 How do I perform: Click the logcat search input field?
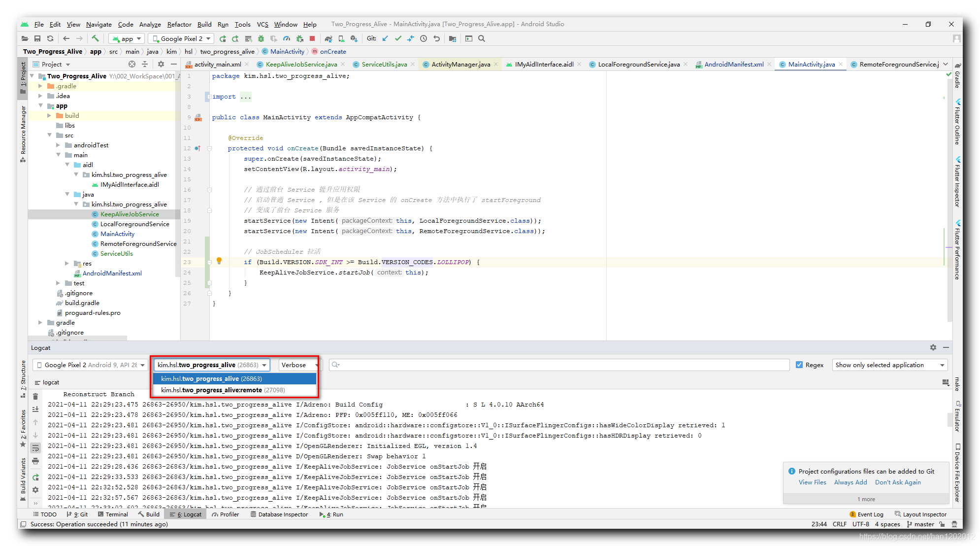pos(559,365)
